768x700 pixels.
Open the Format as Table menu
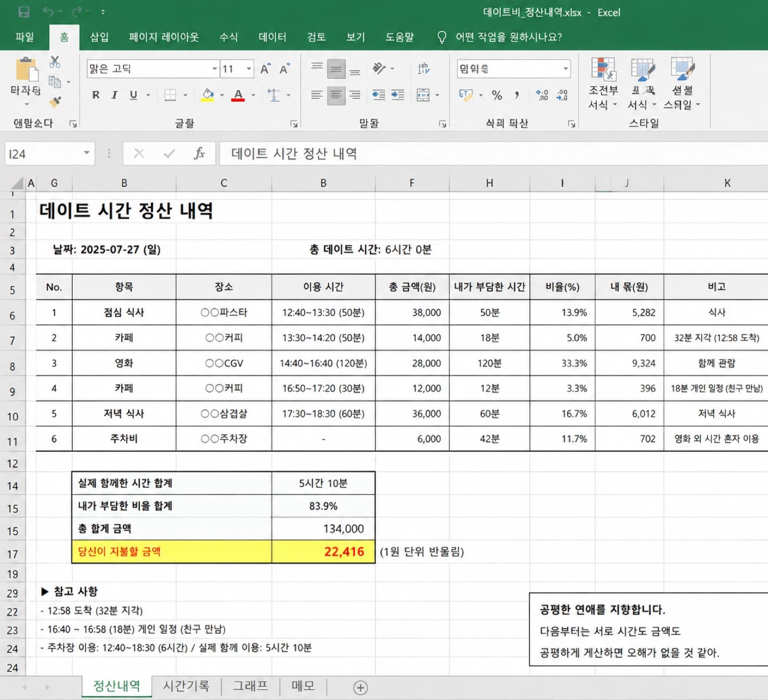642,84
